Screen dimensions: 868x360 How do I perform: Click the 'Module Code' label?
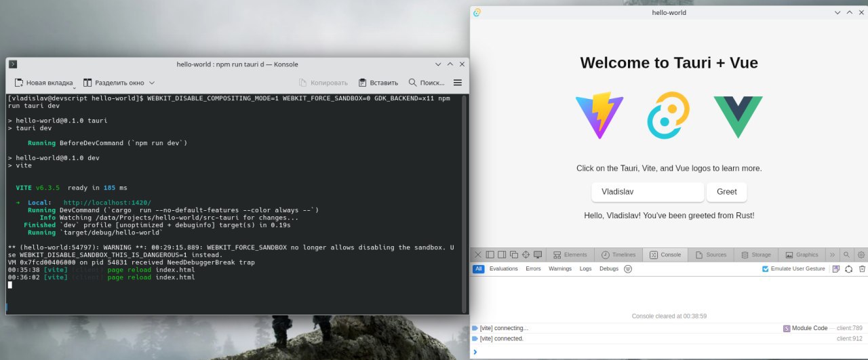(x=810, y=328)
